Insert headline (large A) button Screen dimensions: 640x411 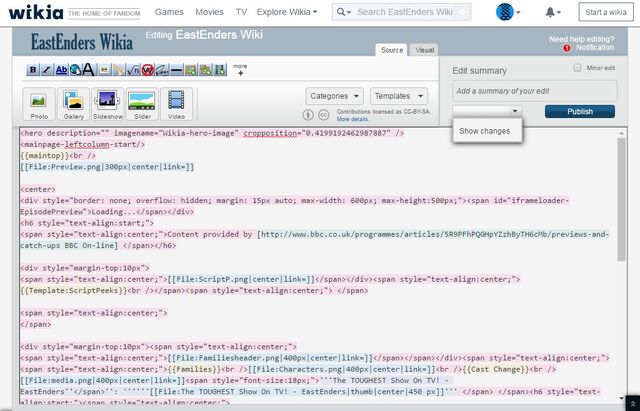pos(88,70)
